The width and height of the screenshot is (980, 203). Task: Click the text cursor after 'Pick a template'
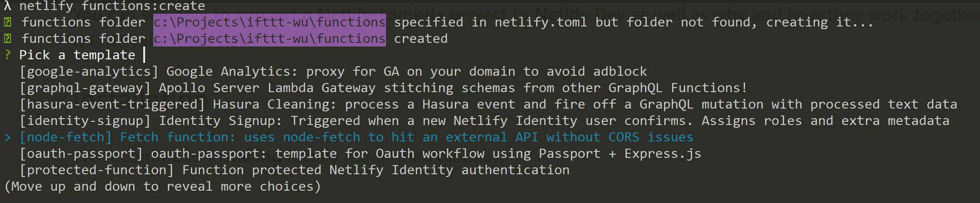click(144, 55)
